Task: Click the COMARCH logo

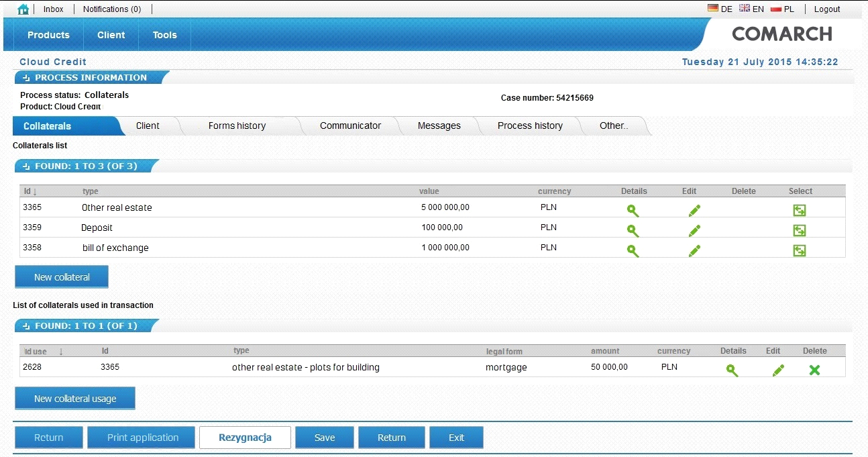Action: click(x=781, y=34)
